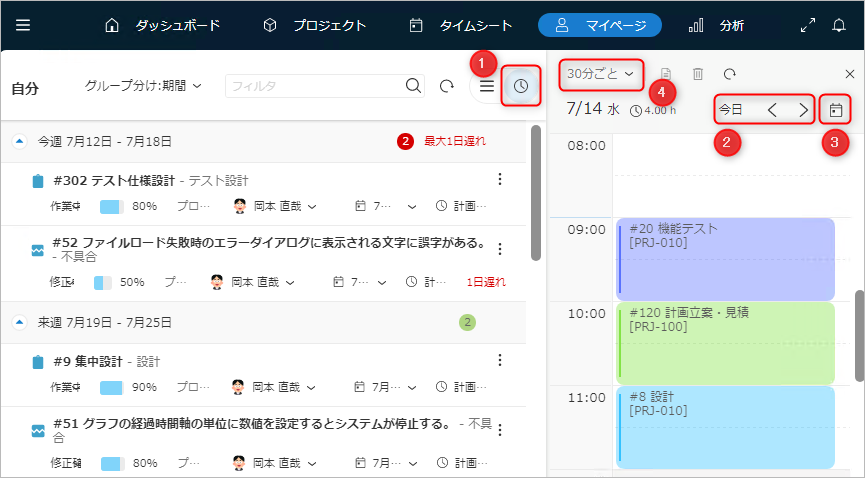
Task: Open the 30分ごと interval dropdown
Action: tap(600, 73)
